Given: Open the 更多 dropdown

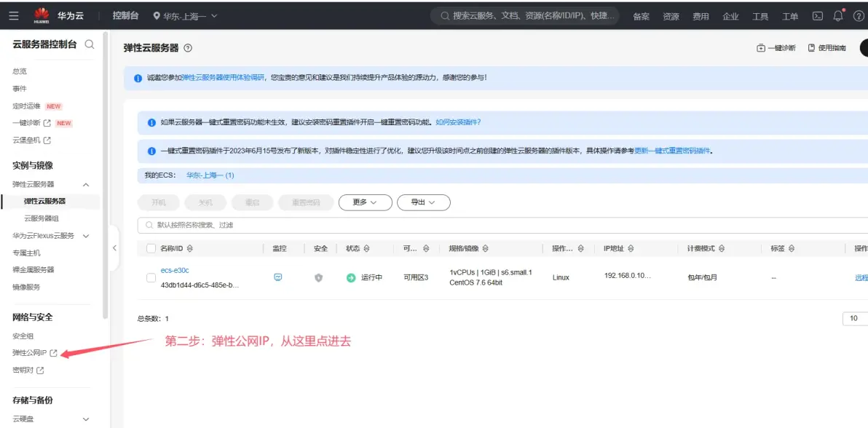Looking at the screenshot, I should 366,202.
